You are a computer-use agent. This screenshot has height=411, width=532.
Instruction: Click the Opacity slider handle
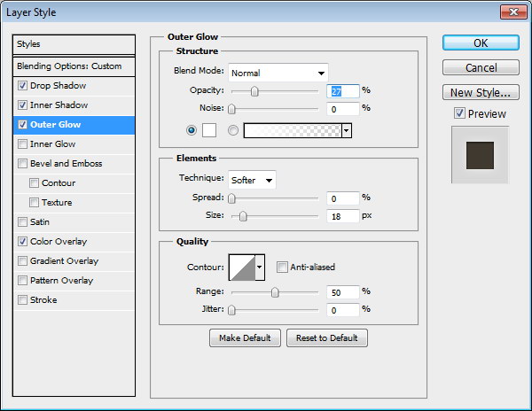pyautogui.click(x=254, y=91)
